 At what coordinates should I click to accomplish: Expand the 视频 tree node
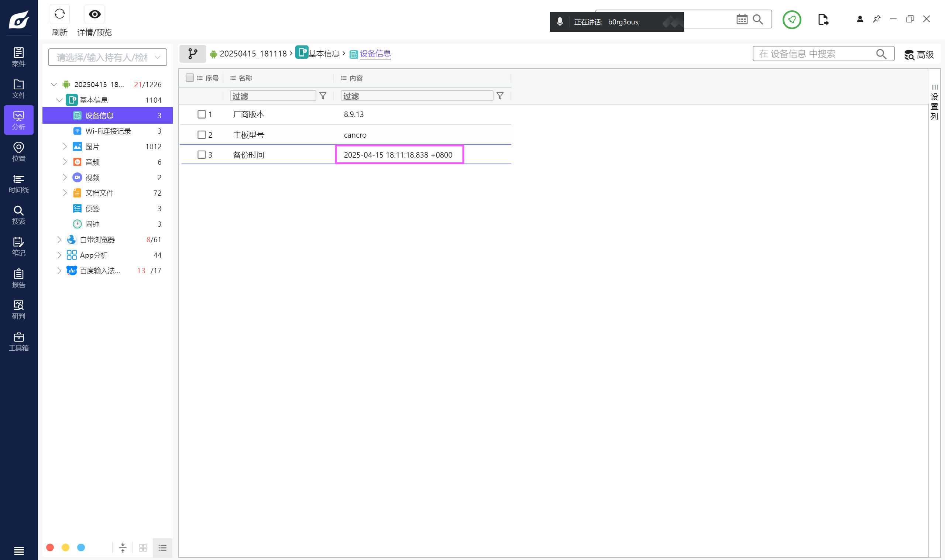[x=65, y=177]
